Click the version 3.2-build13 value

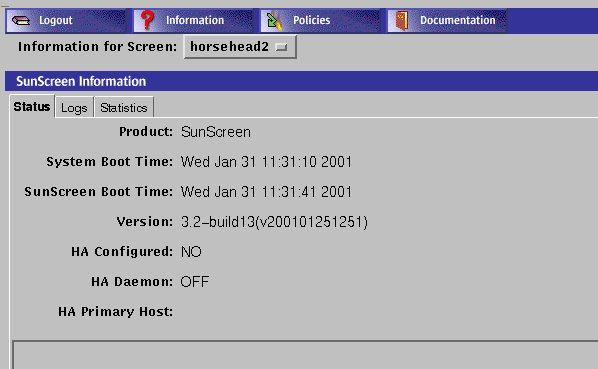274,222
